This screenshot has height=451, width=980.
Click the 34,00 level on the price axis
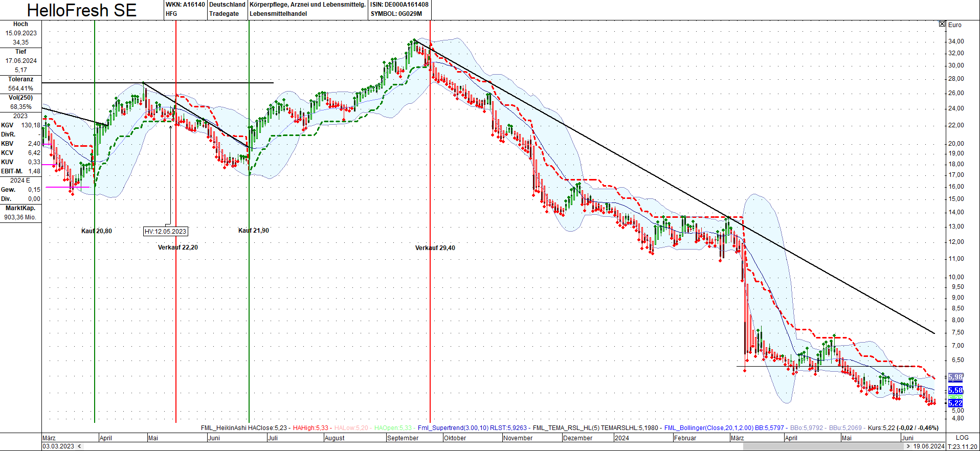[x=956, y=41]
